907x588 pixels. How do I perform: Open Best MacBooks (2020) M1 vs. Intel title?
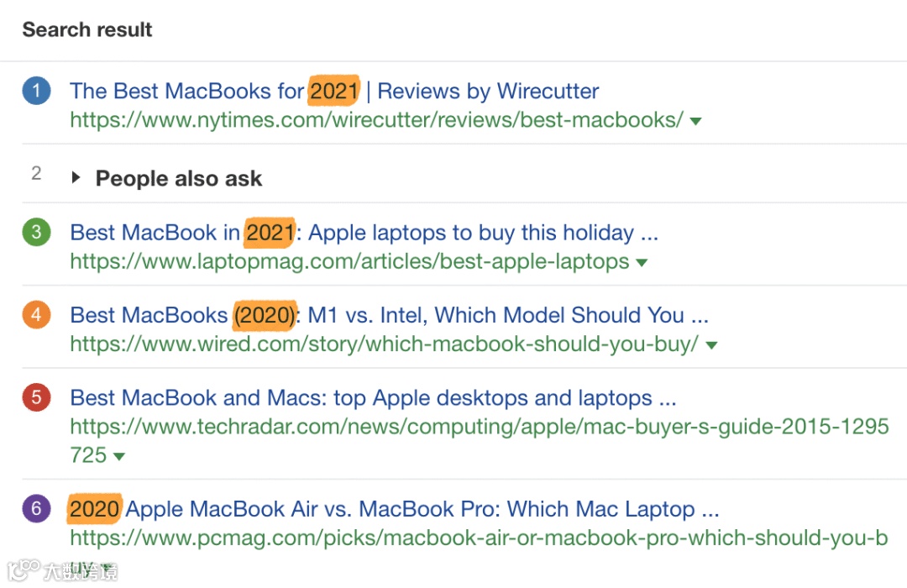pos(389,315)
